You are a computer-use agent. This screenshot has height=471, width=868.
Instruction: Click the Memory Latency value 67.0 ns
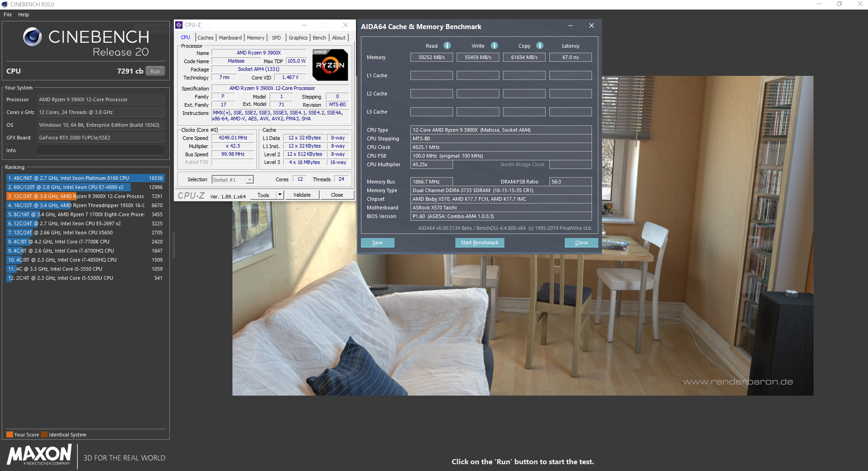pos(571,57)
